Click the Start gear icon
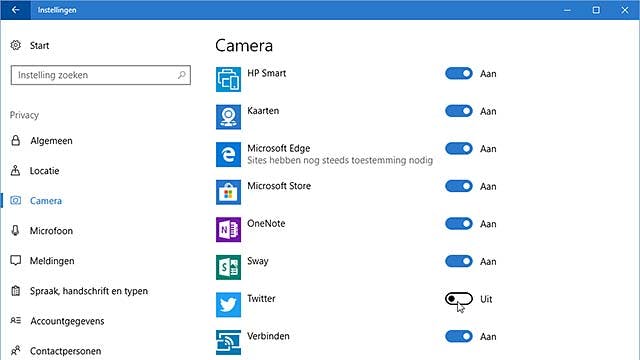 click(x=16, y=45)
